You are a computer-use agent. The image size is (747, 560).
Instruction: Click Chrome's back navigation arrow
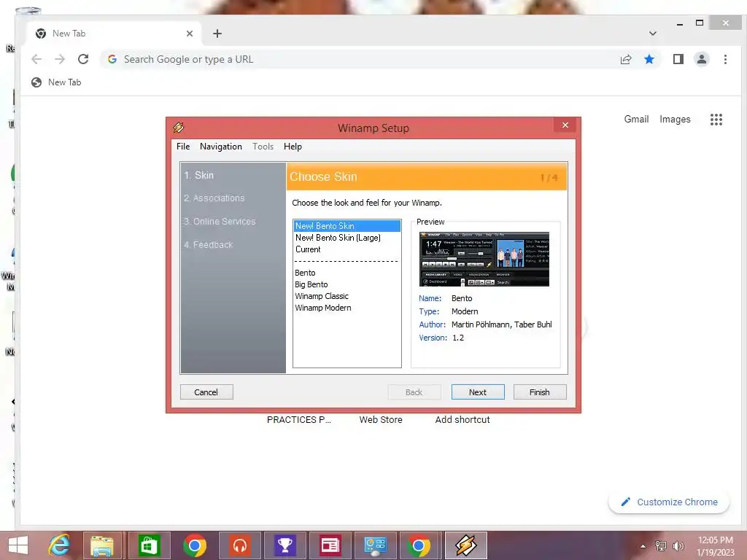[36, 59]
